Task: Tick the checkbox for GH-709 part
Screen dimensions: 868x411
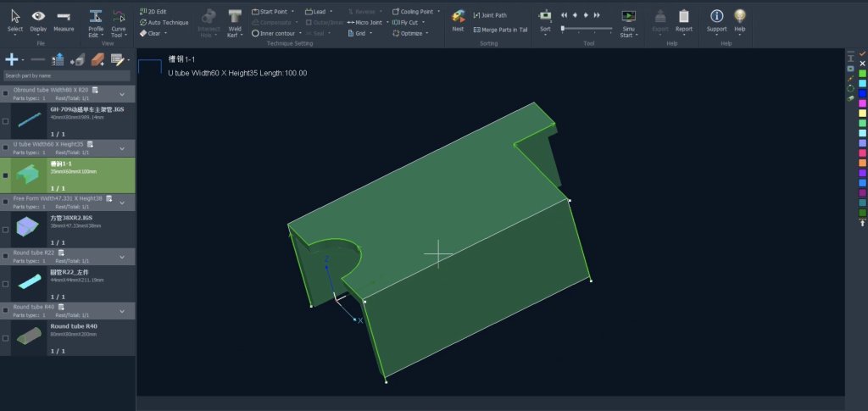Action: 6,121
